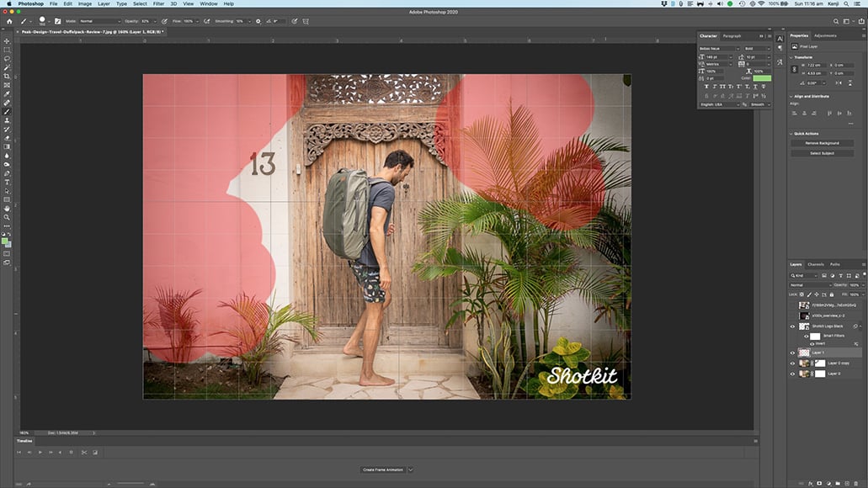Image resolution: width=868 pixels, height=488 pixels.
Task: Select the Crop tool
Action: [7, 76]
